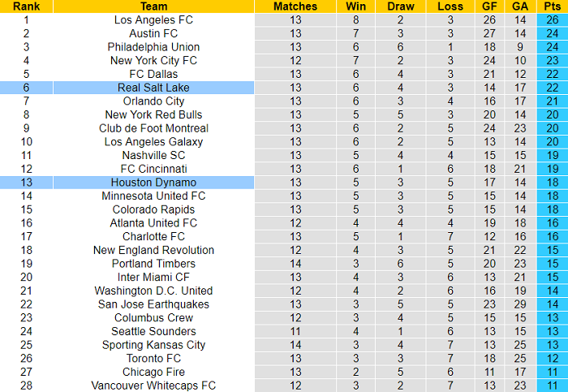Click the Draw column header
The height and width of the screenshot is (392, 568).
[x=400, y=6]
